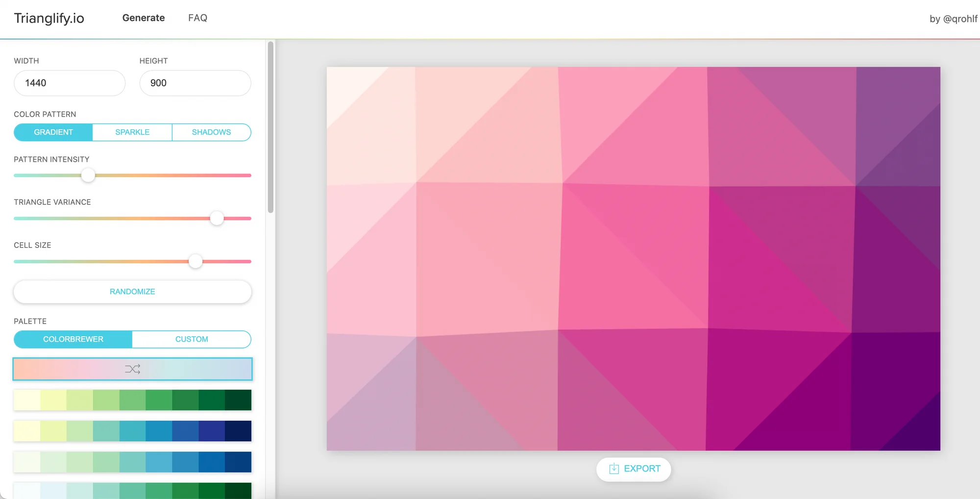
Task: Switch palette mode to Custom
Action: click(192, 339)
